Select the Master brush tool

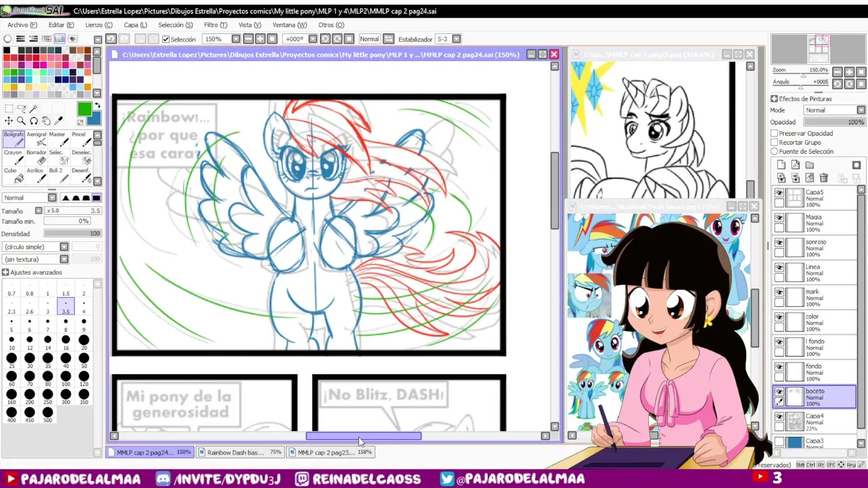[58, 139]
